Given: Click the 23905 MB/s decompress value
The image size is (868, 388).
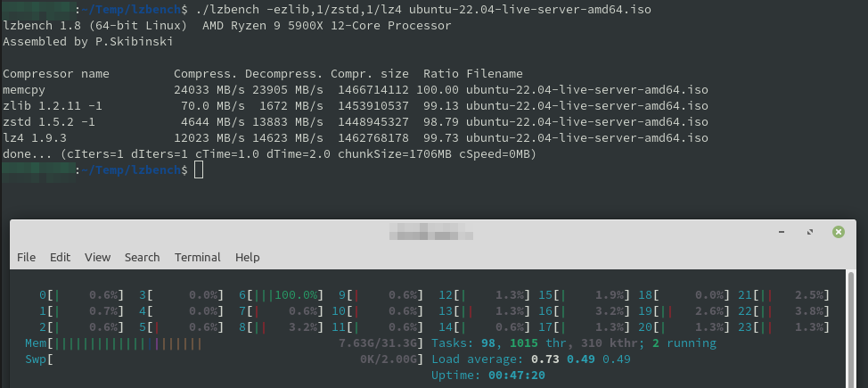Looking at the screenshot, I should (x=287, y=90).
